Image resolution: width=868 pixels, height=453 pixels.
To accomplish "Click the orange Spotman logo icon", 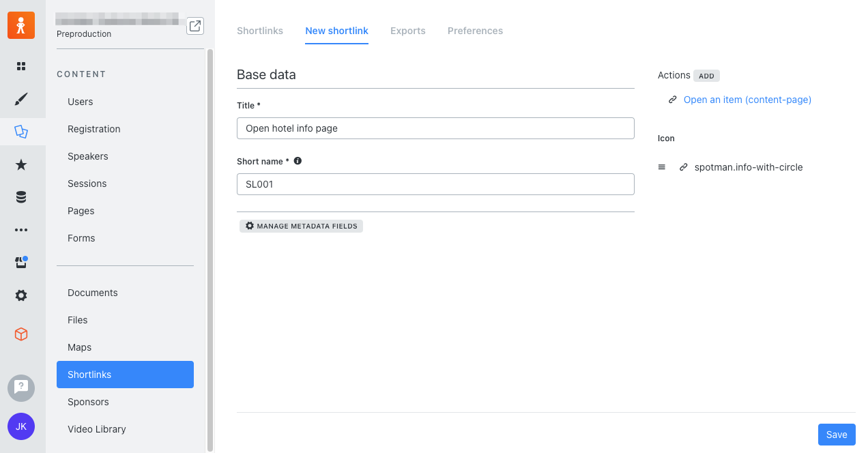I will click(x=21, y=25).
